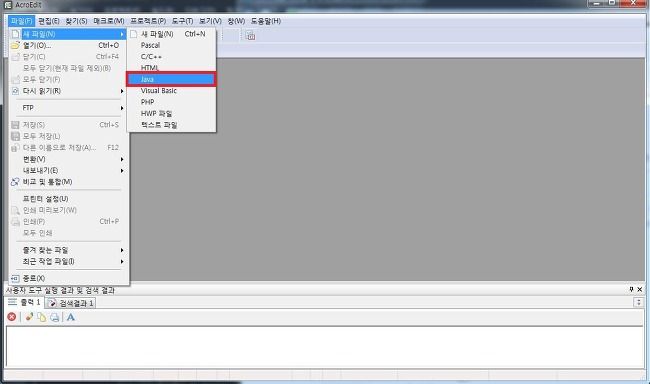Choose 모두 닫기(현재 파일 제외)(B) entry
Image resolution: width=650 pixels, height=384 pixels.
coord(68,68)
